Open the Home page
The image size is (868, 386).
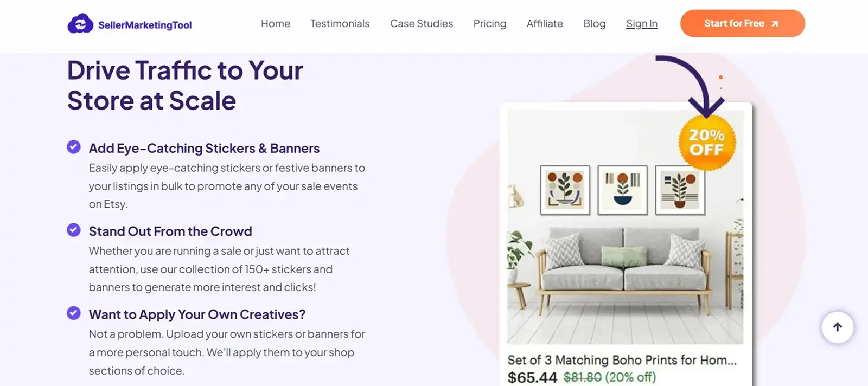(x=276, y=23)
